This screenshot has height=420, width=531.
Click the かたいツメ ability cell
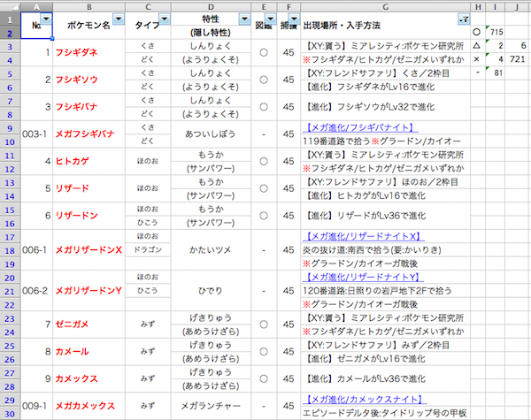pos(211,249)
